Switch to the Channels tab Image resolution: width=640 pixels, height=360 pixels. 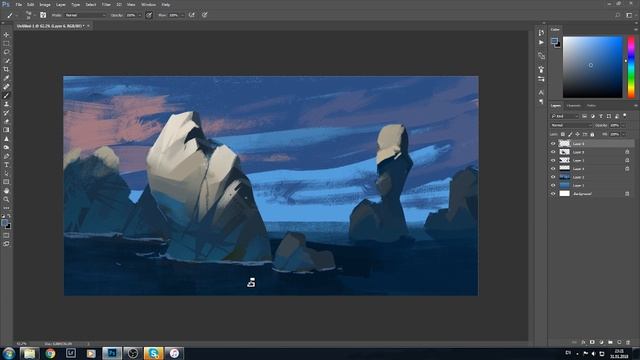[x=573, y=106]
